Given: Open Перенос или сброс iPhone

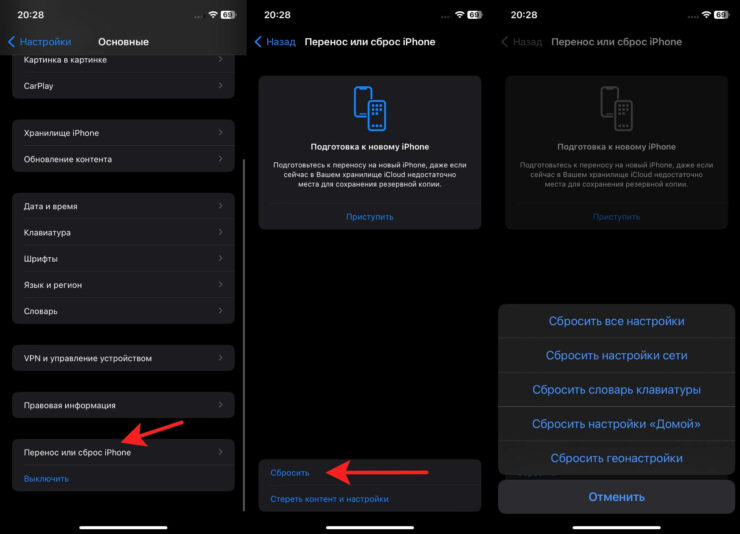Looking at the screenshot, I should pyautogui.click(x=123, y=452).
